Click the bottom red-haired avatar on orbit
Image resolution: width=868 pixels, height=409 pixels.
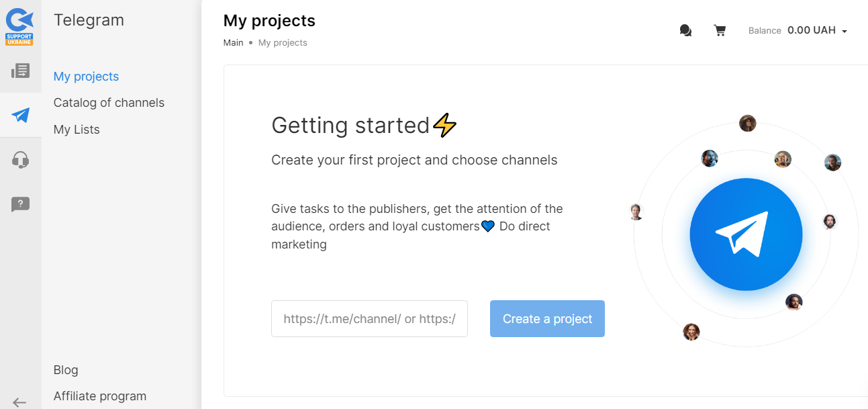(x=691, y=332)
